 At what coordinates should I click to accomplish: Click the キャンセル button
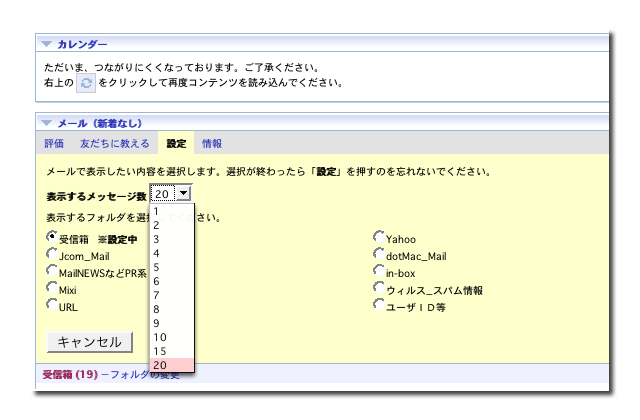tap(90, 342)
